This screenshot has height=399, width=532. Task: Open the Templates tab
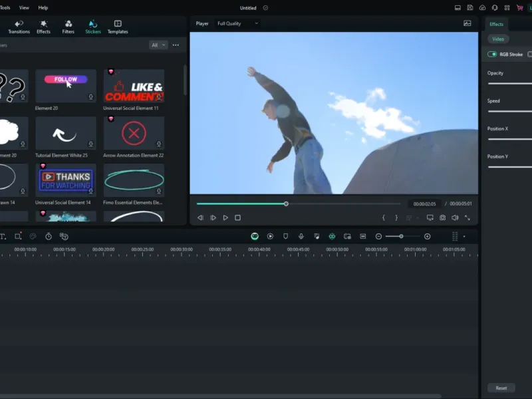coord(118,27)
